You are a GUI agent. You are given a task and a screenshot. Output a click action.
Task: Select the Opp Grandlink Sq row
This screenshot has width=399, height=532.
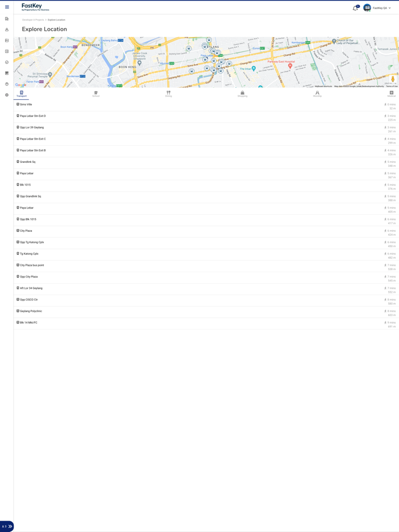point(206,198)
